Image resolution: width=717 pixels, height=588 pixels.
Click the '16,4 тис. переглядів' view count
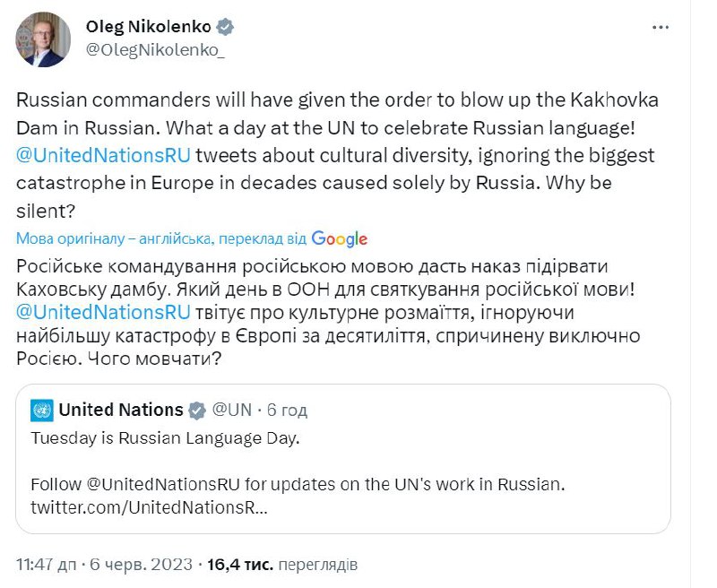point(283,566)
